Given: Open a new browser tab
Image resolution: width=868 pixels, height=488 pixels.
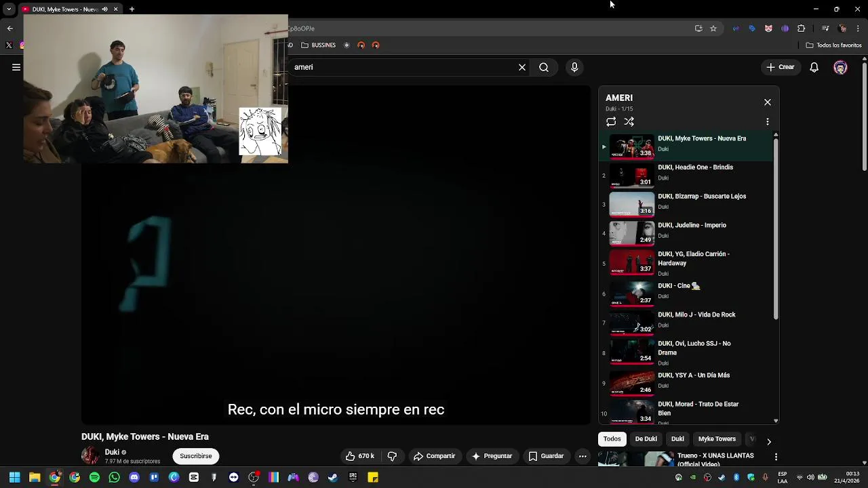Looking at the screenshot, I should pyautogui.click(x=132, y=9).
